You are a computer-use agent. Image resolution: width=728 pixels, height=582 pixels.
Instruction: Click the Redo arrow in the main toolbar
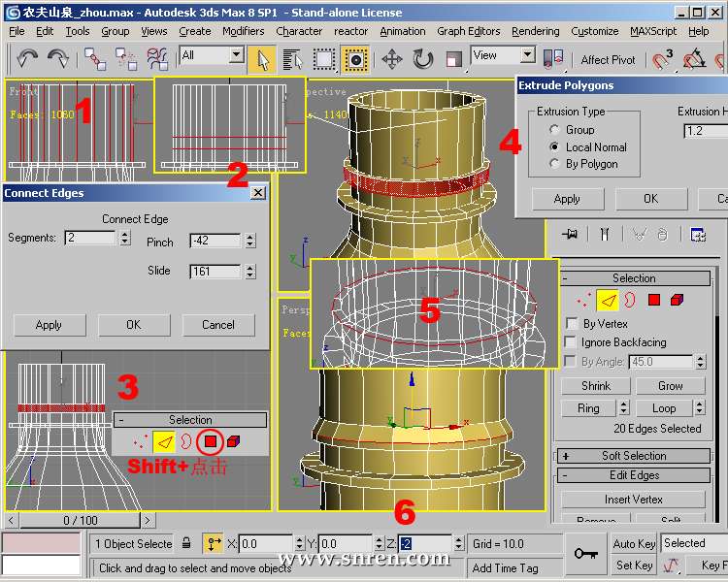[x=58, y=59]
